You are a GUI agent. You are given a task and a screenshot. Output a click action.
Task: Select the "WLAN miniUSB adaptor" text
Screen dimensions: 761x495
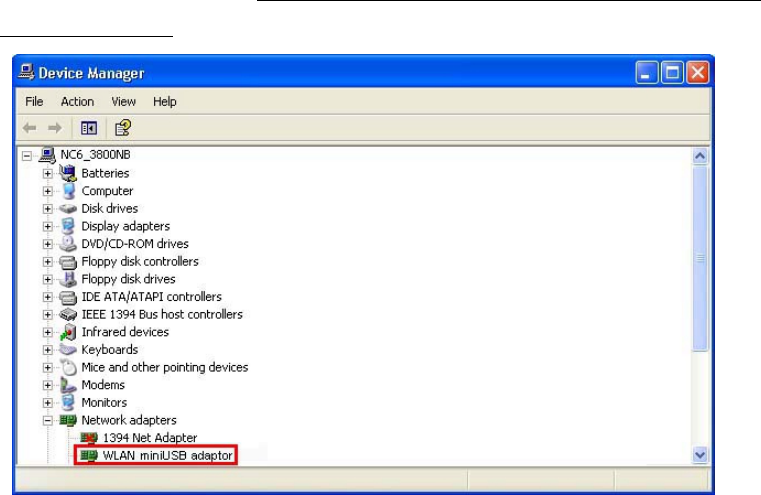[x=167, y=456]
